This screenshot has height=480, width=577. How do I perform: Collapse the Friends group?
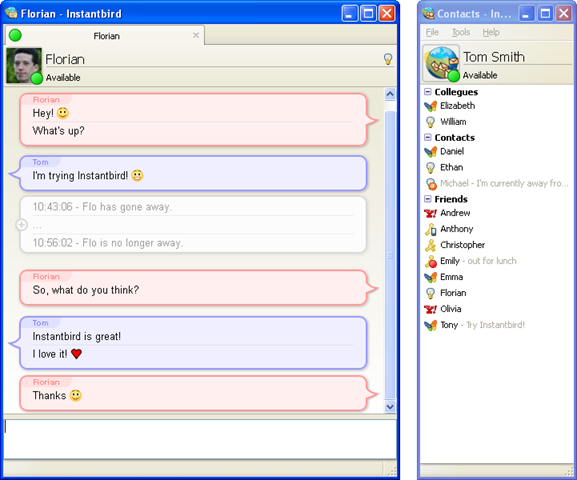click(427, 199)
